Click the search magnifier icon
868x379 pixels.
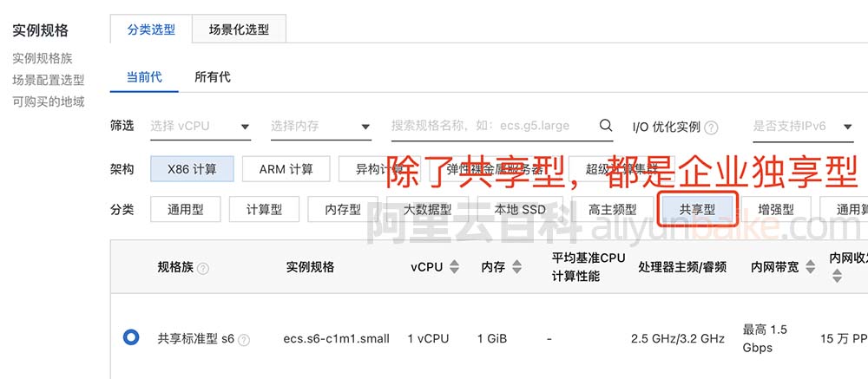(x=606, y=126)
